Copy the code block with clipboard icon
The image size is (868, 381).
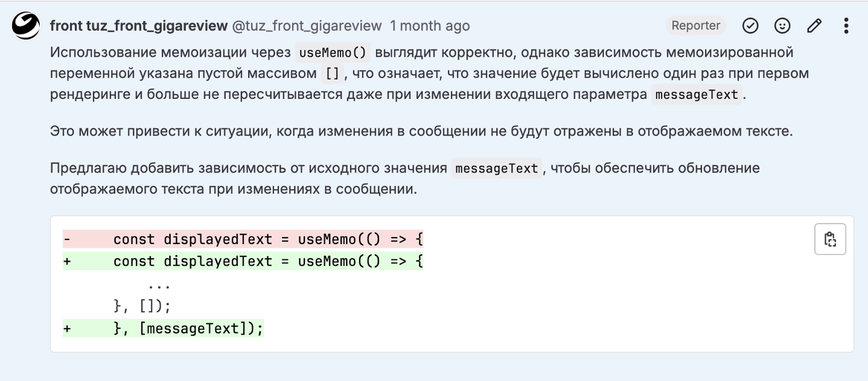[x=830, y=239]
